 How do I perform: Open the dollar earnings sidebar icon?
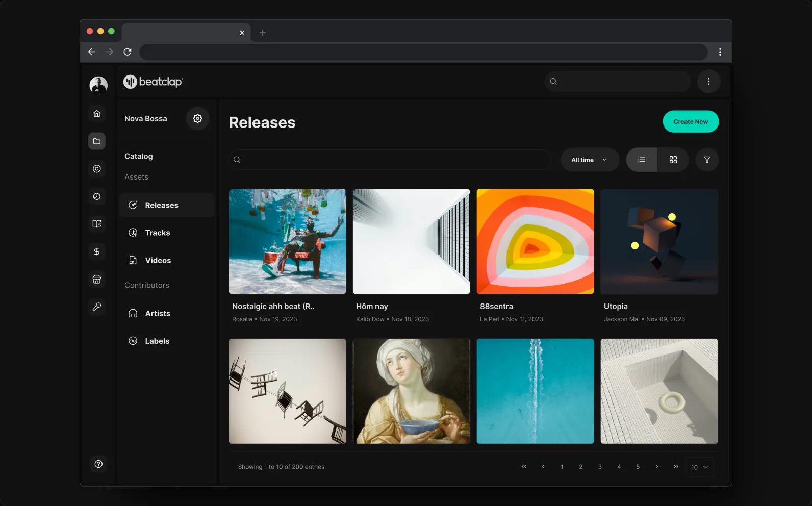97,251
